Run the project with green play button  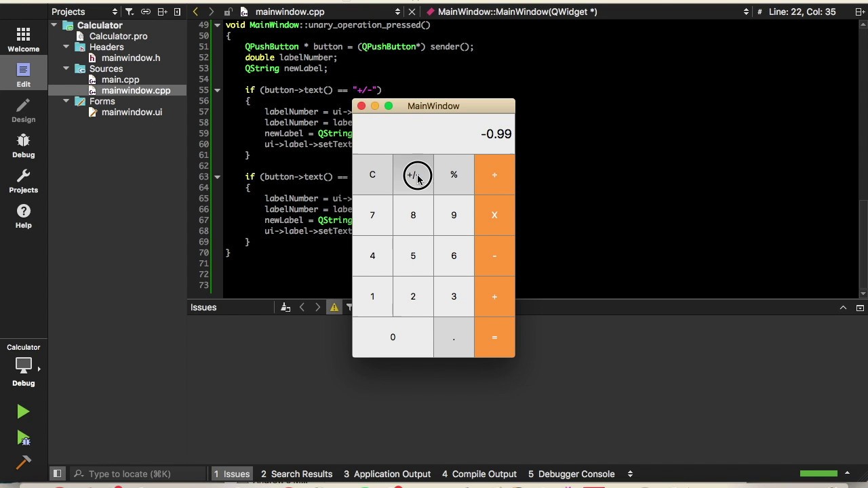[23, 411]
